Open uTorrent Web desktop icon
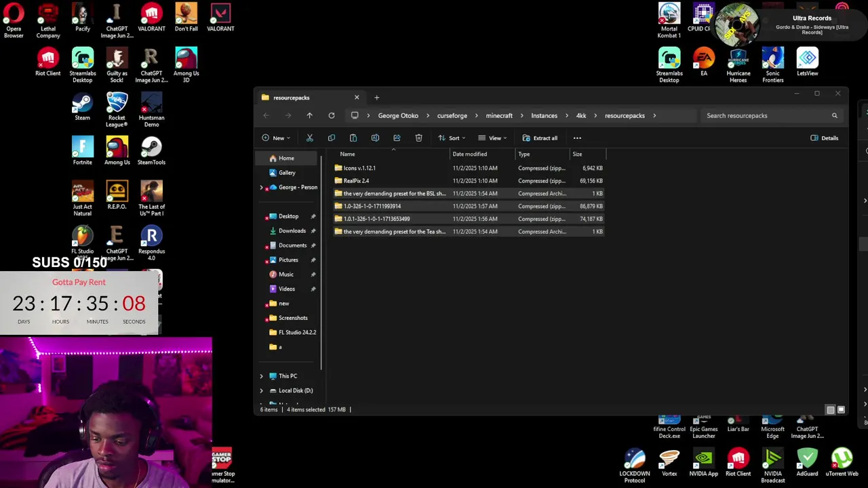The height and width of the screenshot is (488, 868). [x=842, y=462]
